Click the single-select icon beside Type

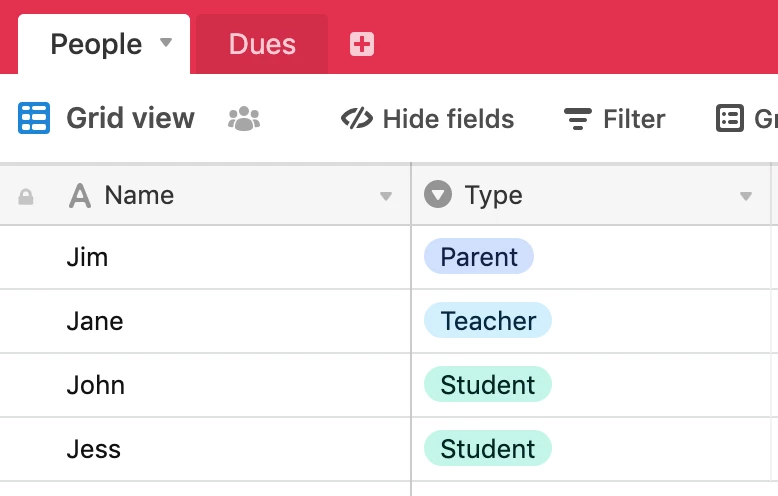pyautogui.click(x=438, y=194)
